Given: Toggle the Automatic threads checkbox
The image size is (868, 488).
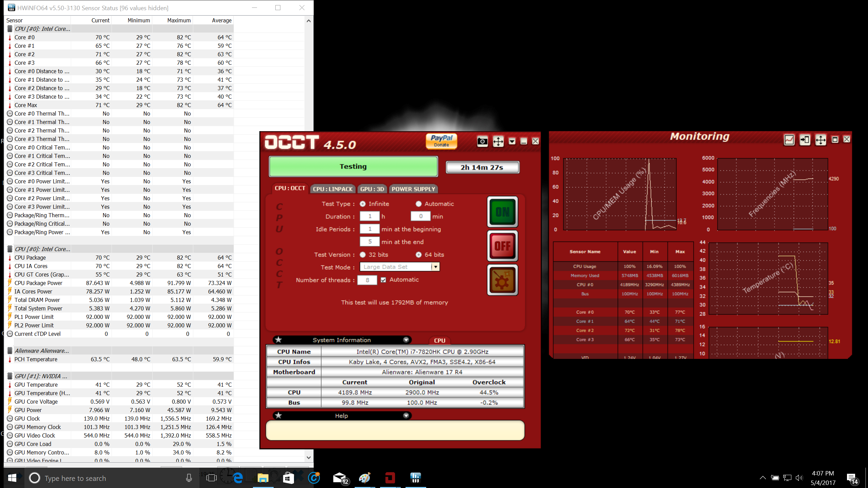Looking at the screenshot, I should click(x=383, y=280).
